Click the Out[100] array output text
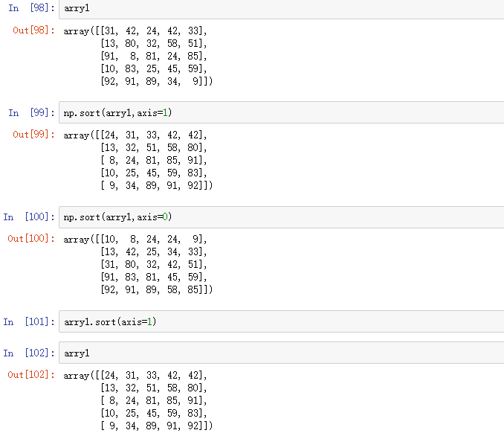 tap(138, 264)
